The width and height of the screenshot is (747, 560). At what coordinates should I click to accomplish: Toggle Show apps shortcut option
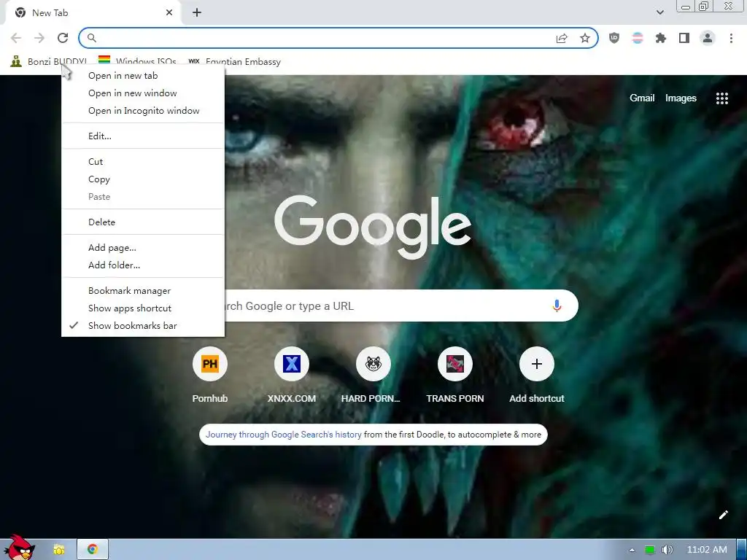click(x=143, y=308)
